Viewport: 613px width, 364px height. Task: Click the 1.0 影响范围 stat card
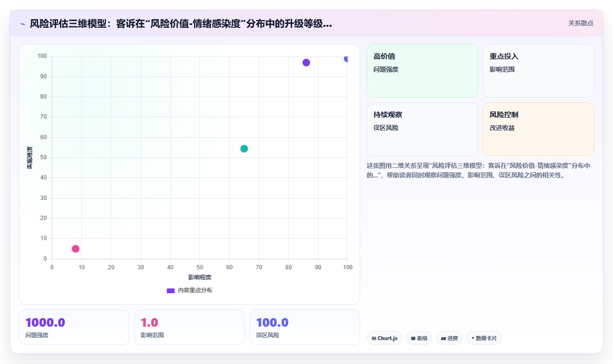(189, 327)
